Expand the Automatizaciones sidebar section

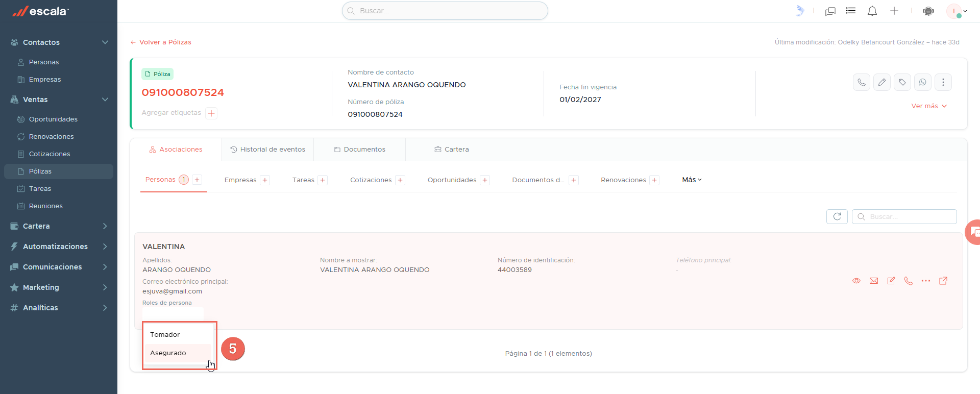pos(105,247)
